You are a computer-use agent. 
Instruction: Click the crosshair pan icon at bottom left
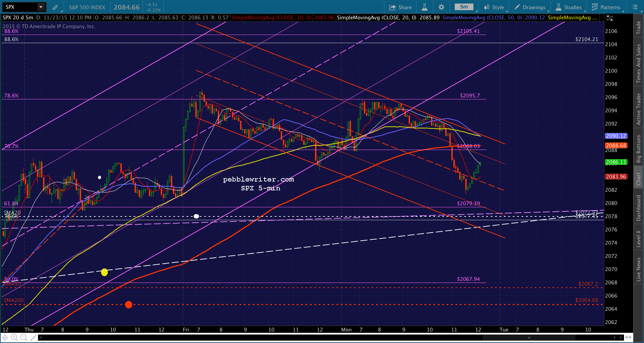[5, 338]
